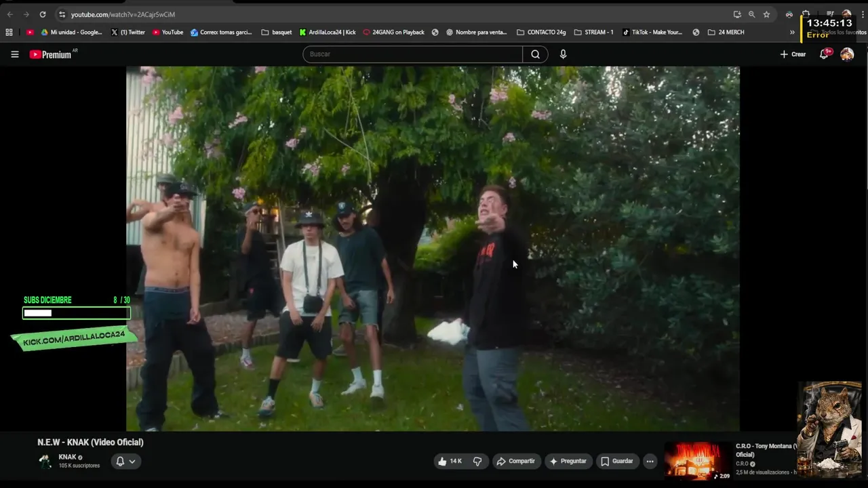868x488 pixels.
Task: Click on the playing video frame
Action: click(433, 249)
